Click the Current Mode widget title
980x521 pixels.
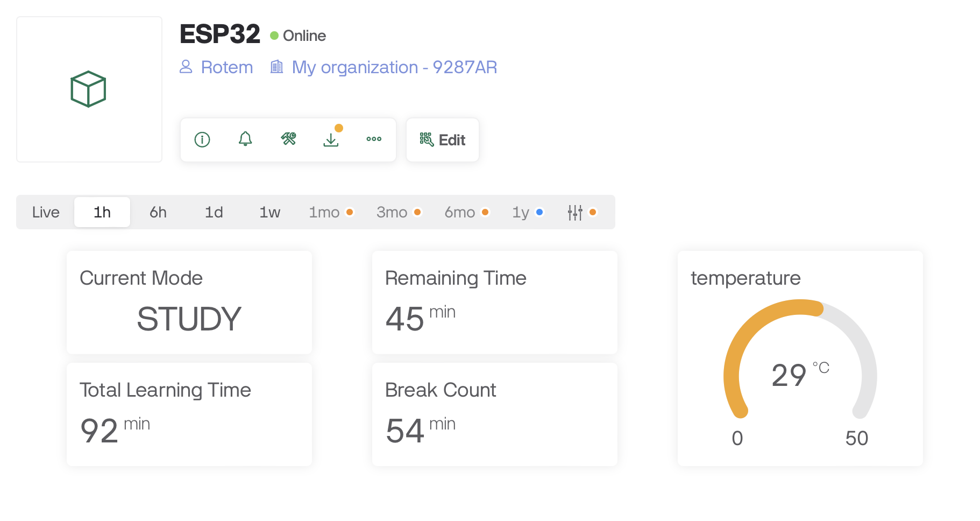click(x=141, y=278)
